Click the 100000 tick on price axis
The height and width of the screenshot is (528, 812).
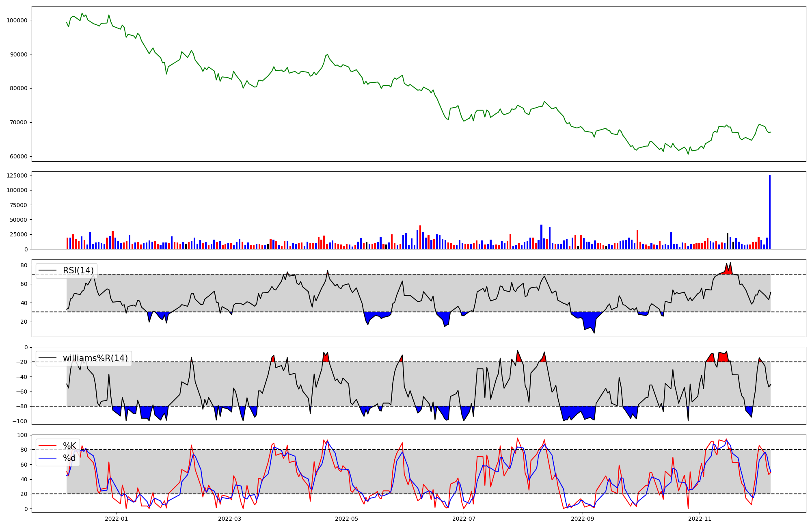pyautogui.click(x=17, y=20)
